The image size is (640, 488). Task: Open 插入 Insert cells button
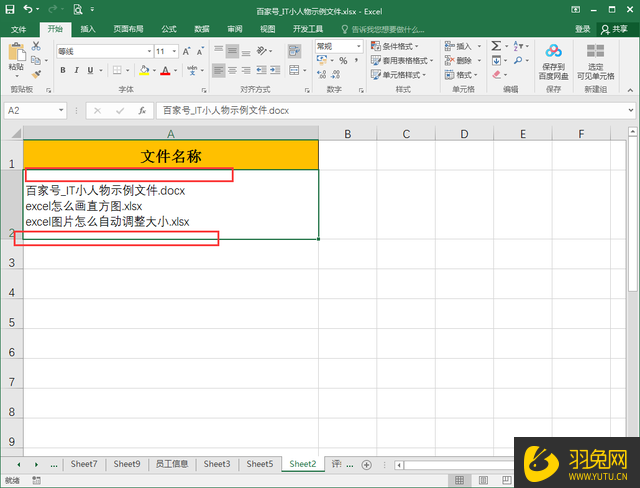pyautogui.click(x=462, y=46)
